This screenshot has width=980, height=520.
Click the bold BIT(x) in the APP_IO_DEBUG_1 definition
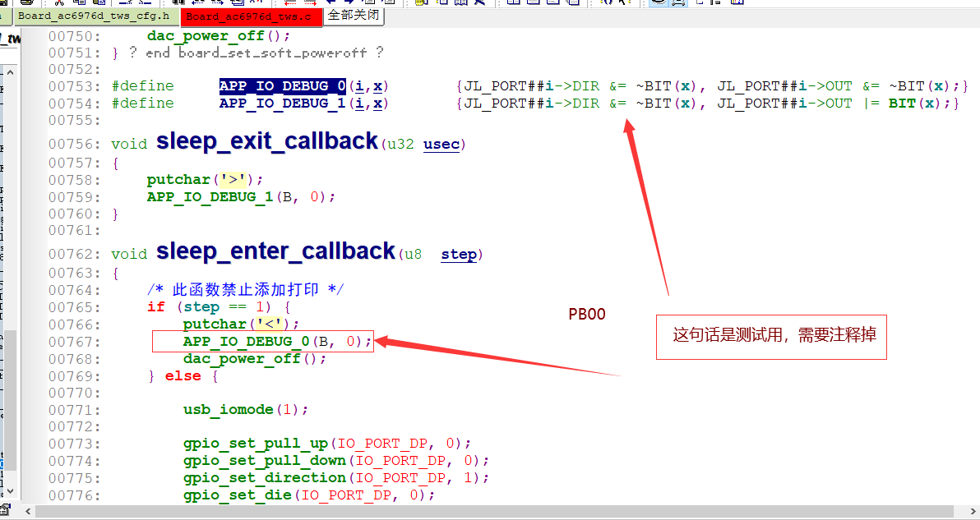coord(915,104)
